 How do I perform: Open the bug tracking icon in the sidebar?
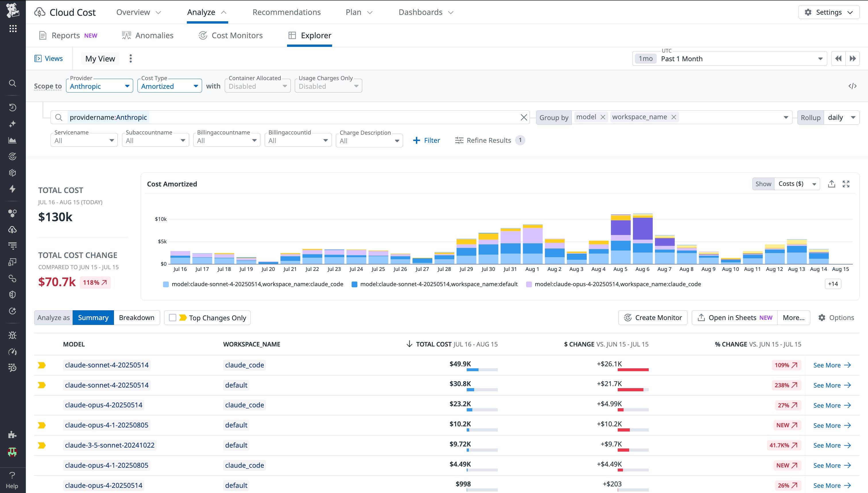pyautogui.click(x=13, y=335)
